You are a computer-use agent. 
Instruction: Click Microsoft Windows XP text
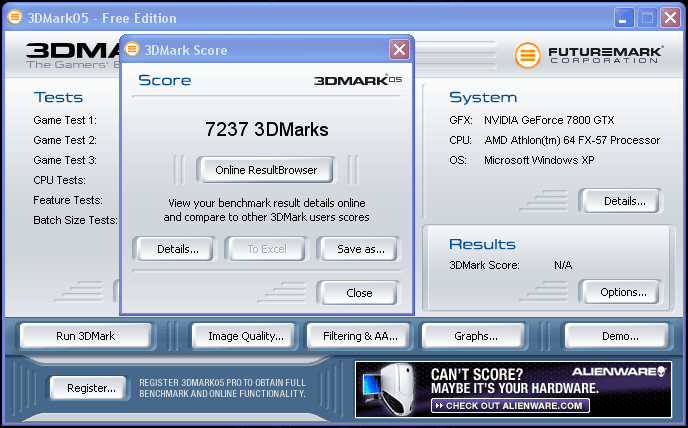(539, 160)
